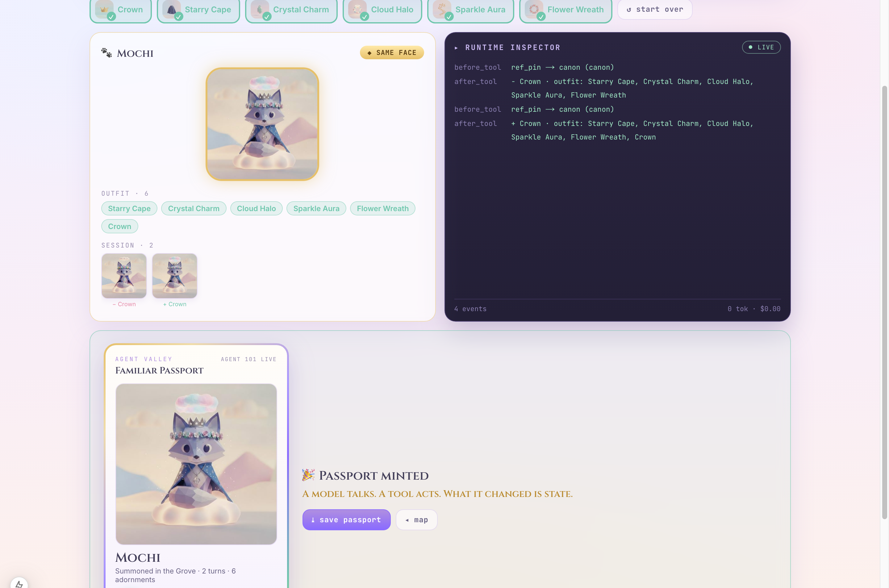Click the start over button
The width and height of the screenshot is (889, 588).
[655, 9]
